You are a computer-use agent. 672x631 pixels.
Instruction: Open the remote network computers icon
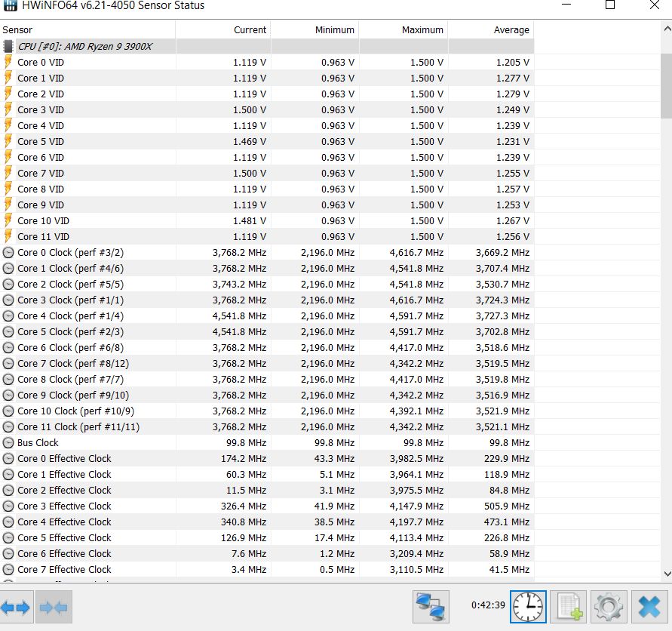click(431, 607)
